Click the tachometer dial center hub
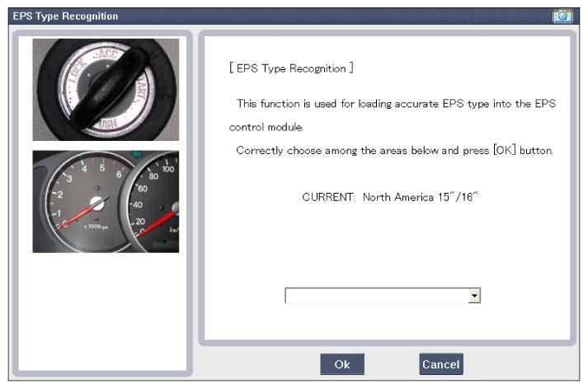The width and height of the screenshot is (588, 389). (97, 203)
